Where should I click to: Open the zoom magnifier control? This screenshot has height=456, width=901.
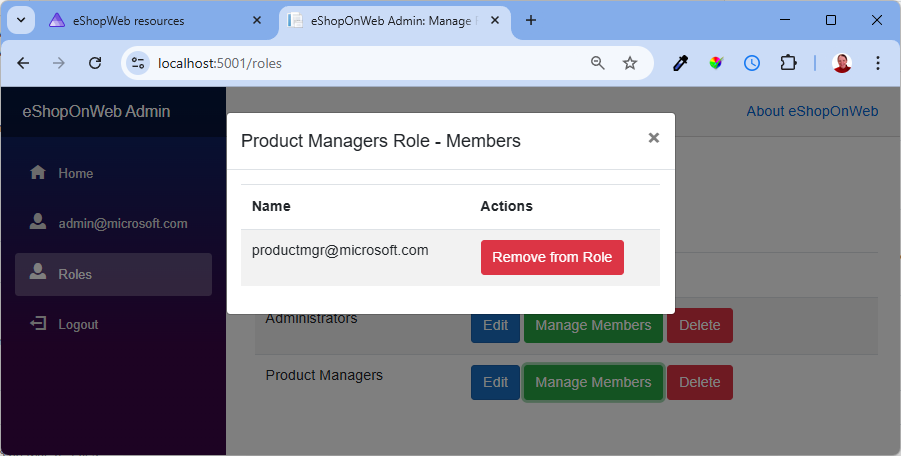pos(598,63)
